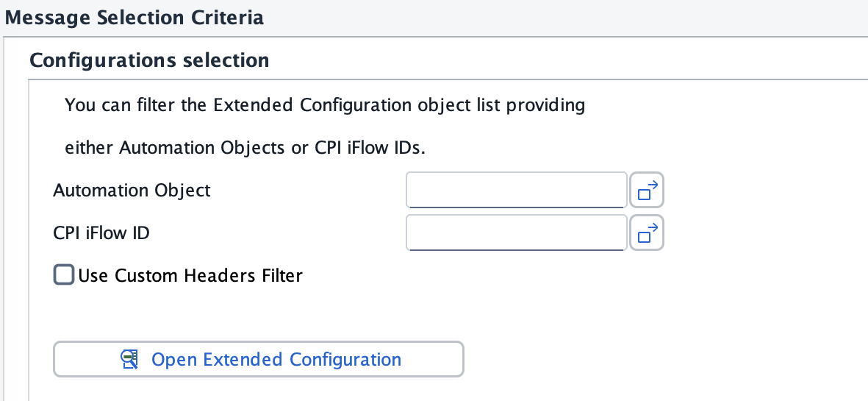Screen dimensions: 868x401
Task: Click the 'either Automation Objects or CPI iFlow IDs' line
Action: pos(245,147)
